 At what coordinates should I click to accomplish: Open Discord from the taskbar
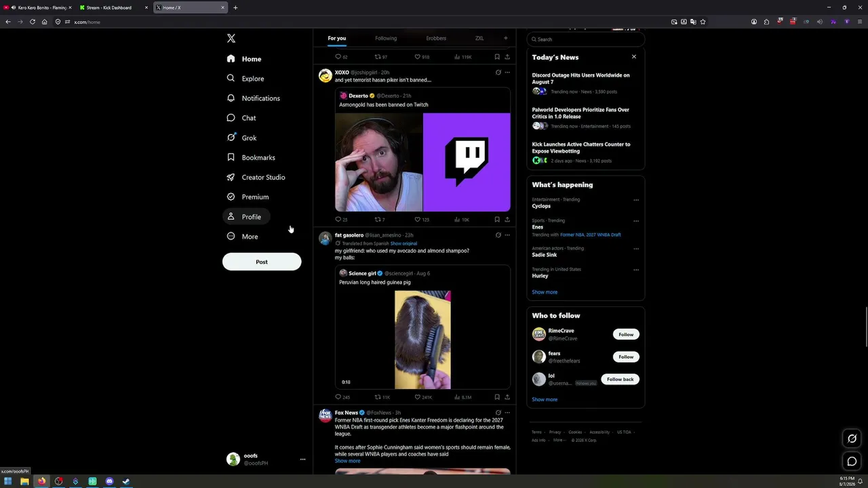(109, 481)
